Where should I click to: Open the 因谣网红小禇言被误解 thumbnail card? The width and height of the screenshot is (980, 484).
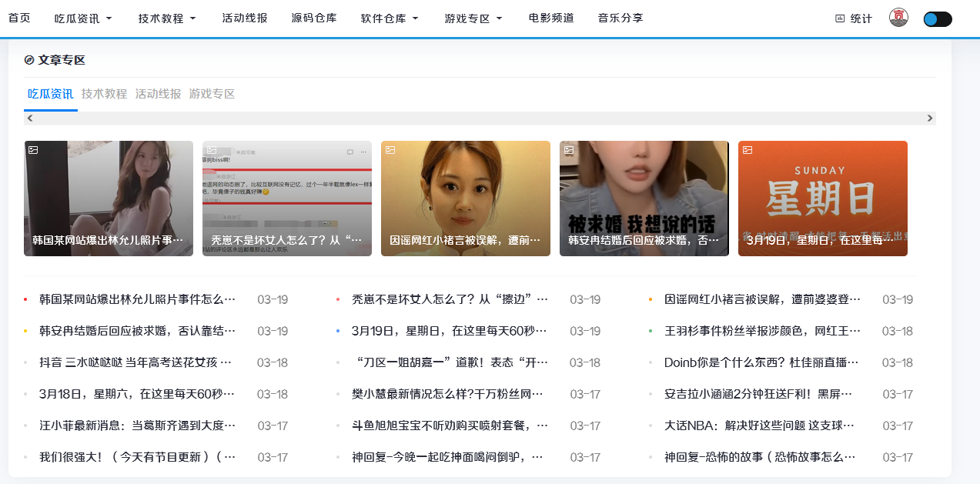(x=466, y=199)
